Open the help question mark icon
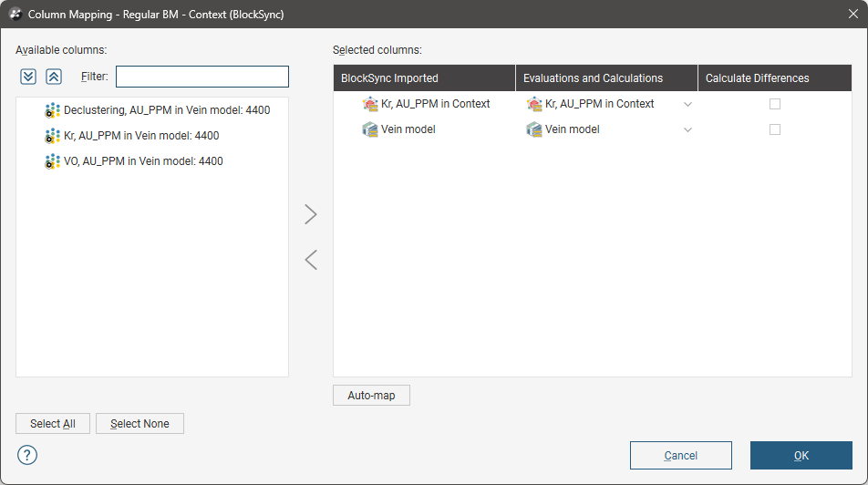This screenshot has height=485, width=868. coord(27,455)
